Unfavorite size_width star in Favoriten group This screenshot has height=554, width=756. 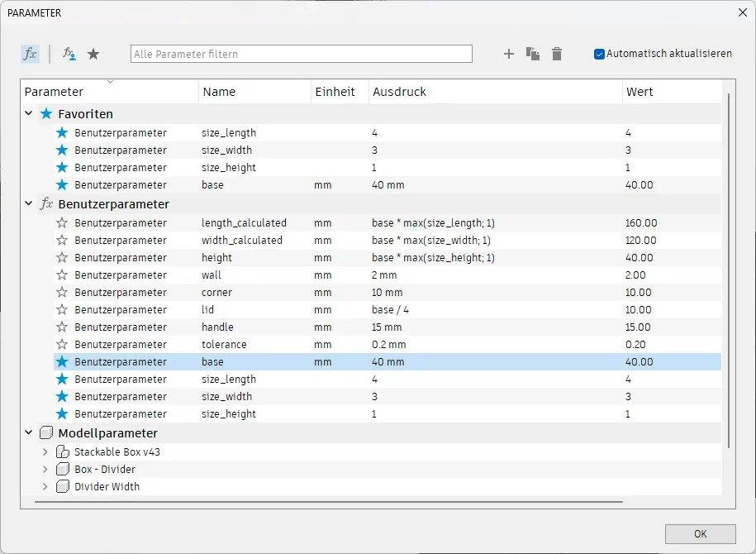[62, 150]
